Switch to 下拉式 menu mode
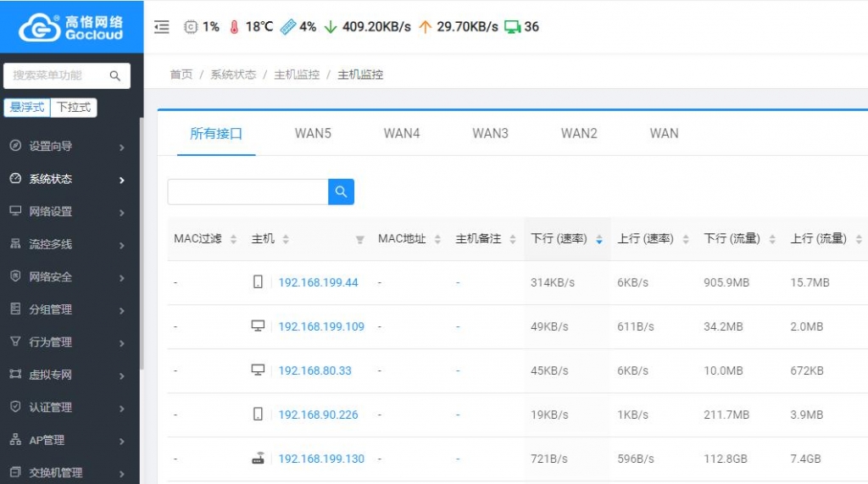This screenshot has height=484, width=868. pyautogui.click(x=74, y=108)
